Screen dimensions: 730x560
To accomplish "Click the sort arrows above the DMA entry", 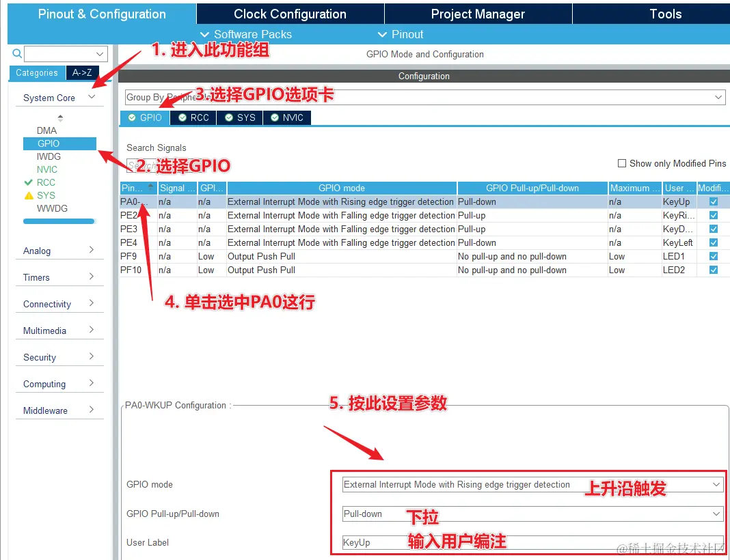I will tap(60, 117).
